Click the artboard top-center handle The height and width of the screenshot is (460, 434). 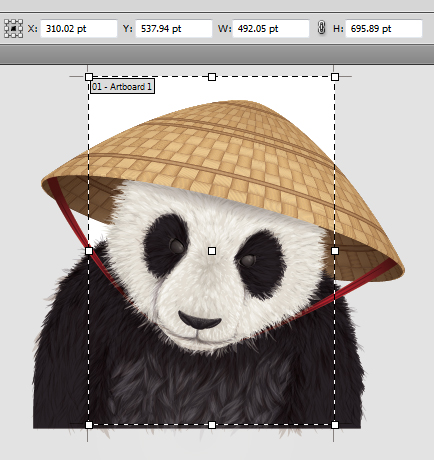coord(212,77)
